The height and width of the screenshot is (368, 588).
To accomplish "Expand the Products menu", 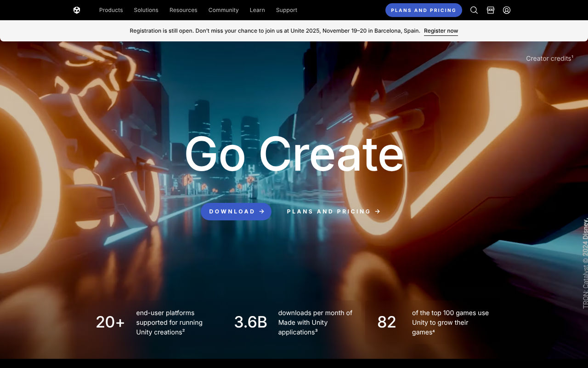I will pos(111,10).
